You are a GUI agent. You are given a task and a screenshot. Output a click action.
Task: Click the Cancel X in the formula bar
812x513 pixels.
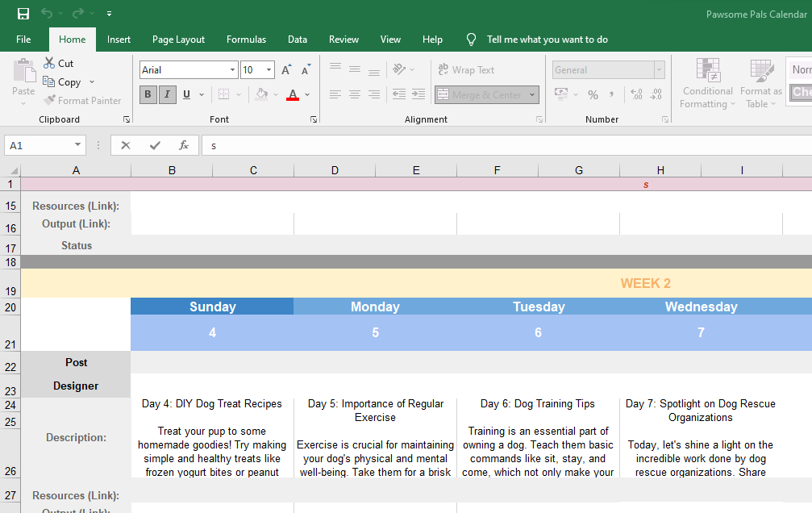[125, 146]
